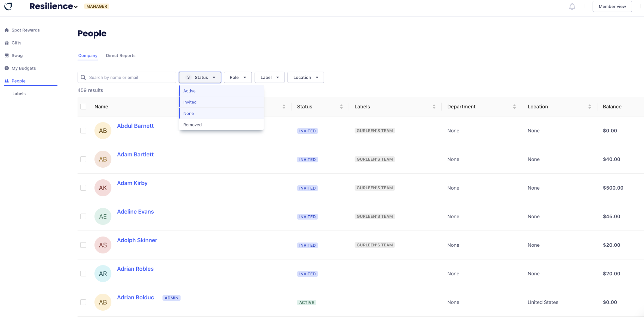Image resolution: width=644 pixels, height=317 pixels.
Task: Sort by the Department column arrows
Action: (514, 107)
